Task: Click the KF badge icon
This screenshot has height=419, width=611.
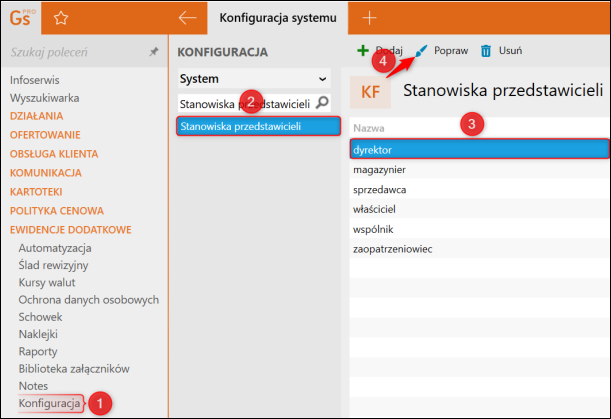Action: click(x=370, y=92)
